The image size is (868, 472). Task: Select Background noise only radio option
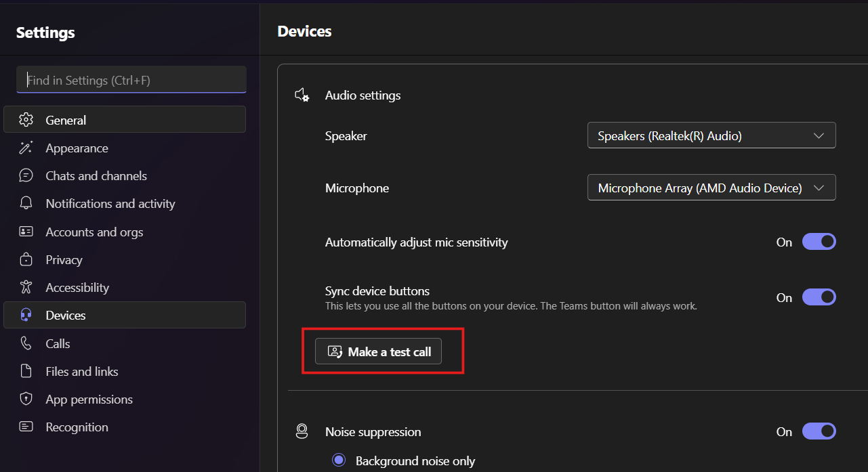tap(339, 460)
